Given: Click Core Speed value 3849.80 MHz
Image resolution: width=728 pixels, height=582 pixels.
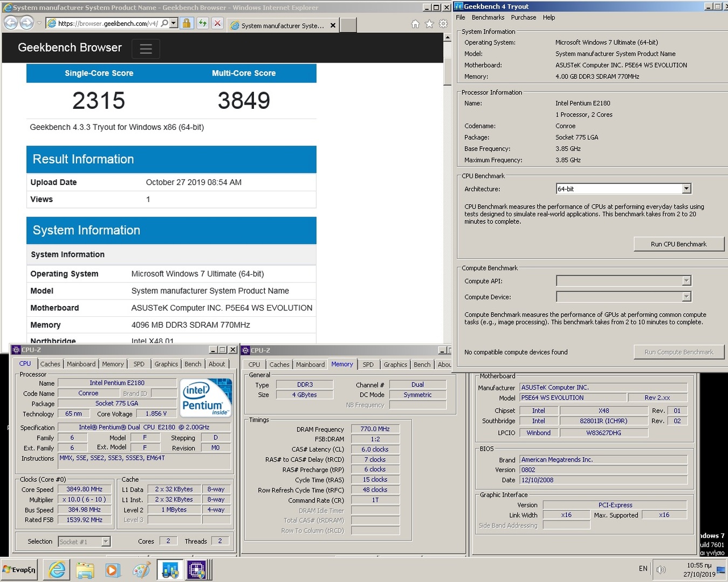Looking at the screenshot, I should pos(85,489).
